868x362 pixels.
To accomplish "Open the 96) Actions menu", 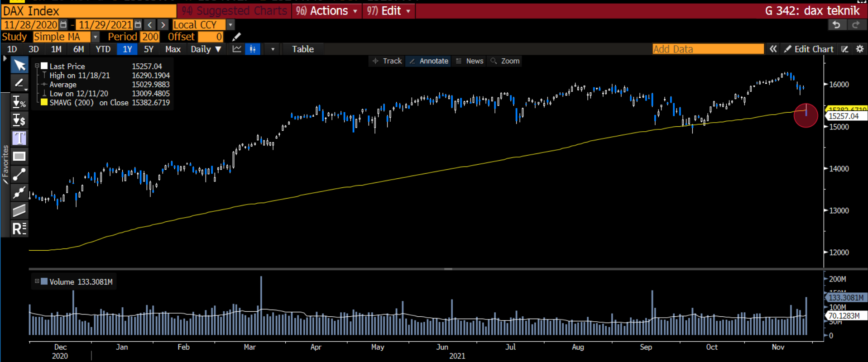I will [x=326, y=11].
